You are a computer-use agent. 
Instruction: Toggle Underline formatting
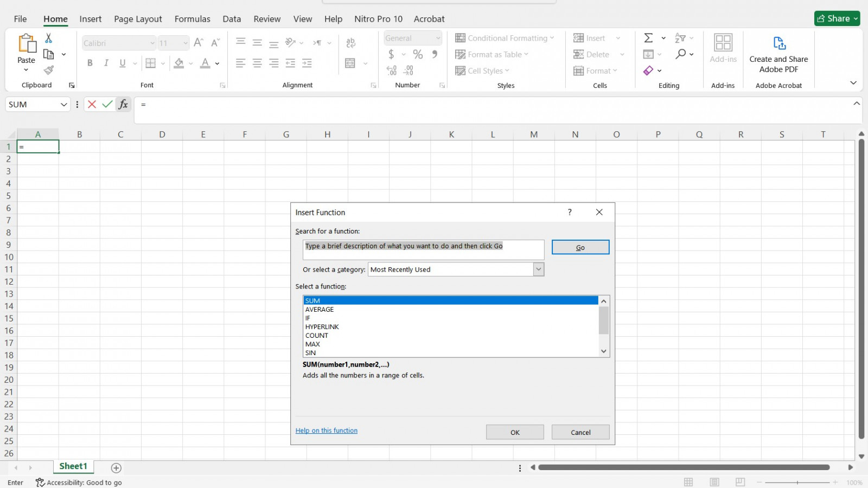[123, 63]
